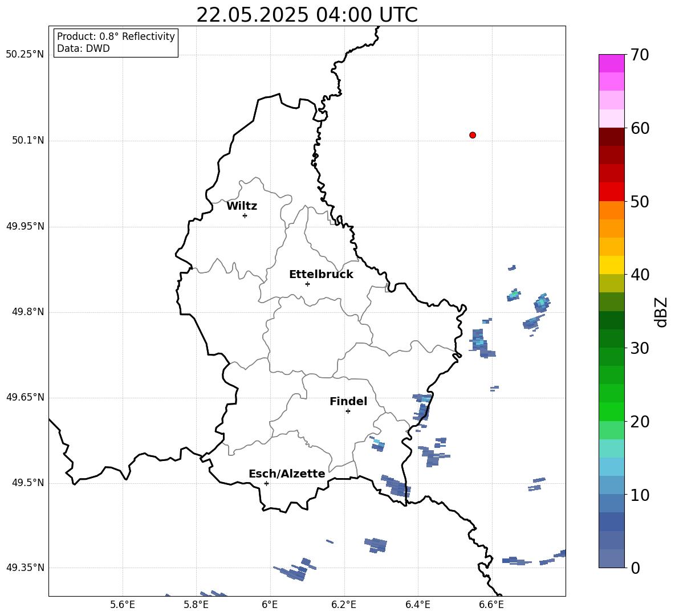This screenshot has width=675, height=616.
Task: Click the 5.6°E longitude label
Action: click(x=123, y=605)
